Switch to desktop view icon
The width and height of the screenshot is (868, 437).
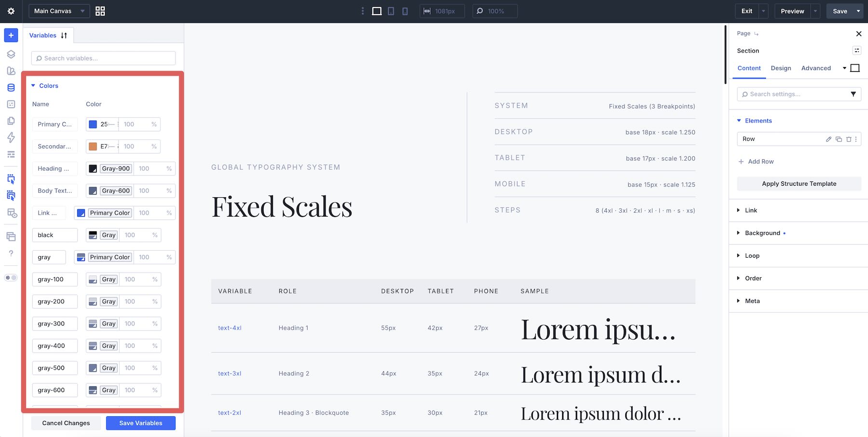pos(377,11)
